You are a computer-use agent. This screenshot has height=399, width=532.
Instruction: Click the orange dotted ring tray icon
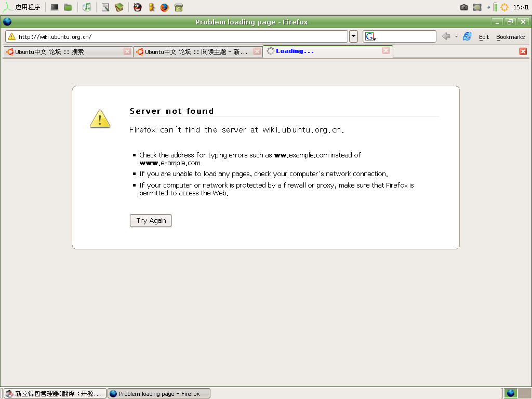[504, 7]
